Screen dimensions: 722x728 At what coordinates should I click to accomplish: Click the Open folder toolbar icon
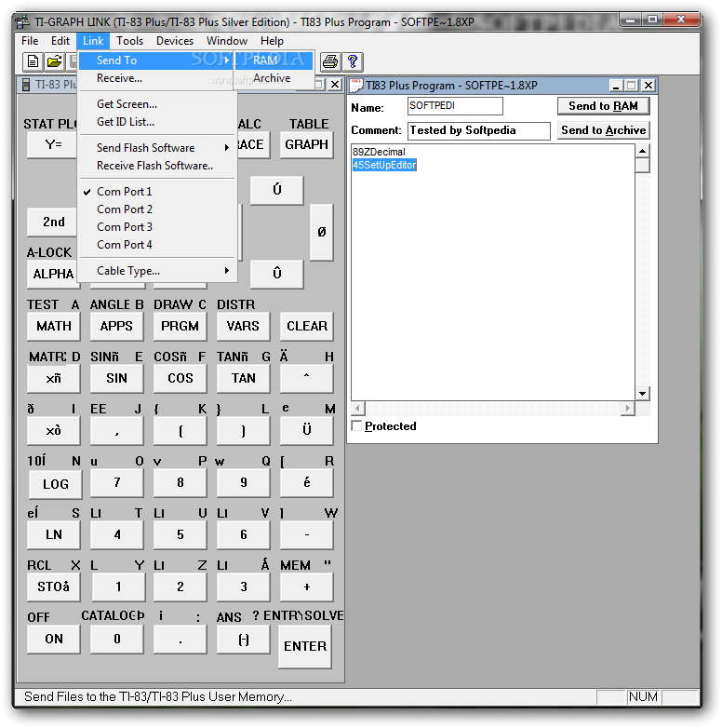click(x=54, y=61)
